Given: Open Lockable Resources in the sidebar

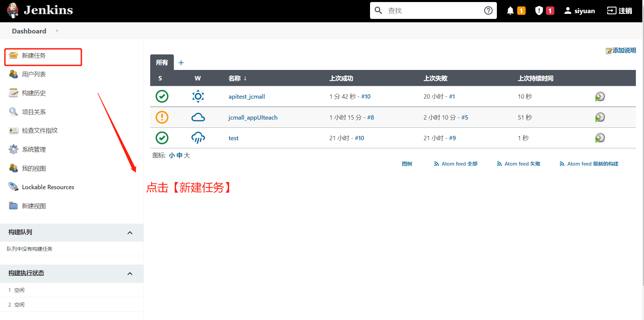Looking at the screenshot, I should tap(48, 187).
